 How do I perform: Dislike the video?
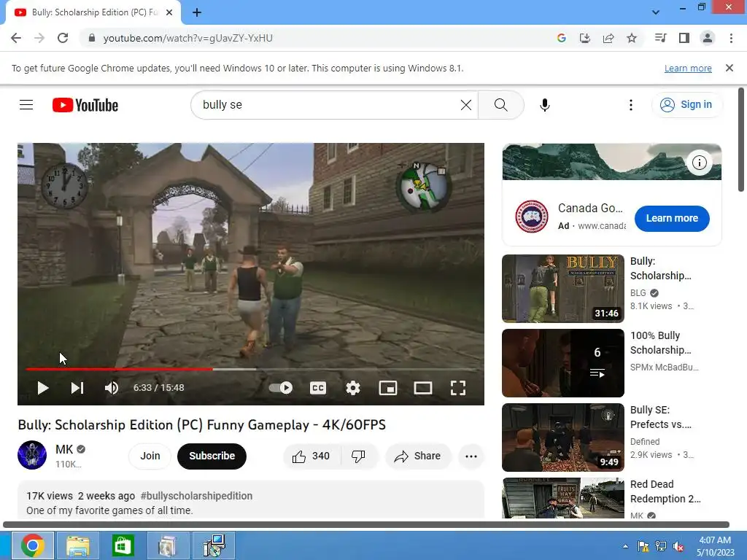(358, 456)
